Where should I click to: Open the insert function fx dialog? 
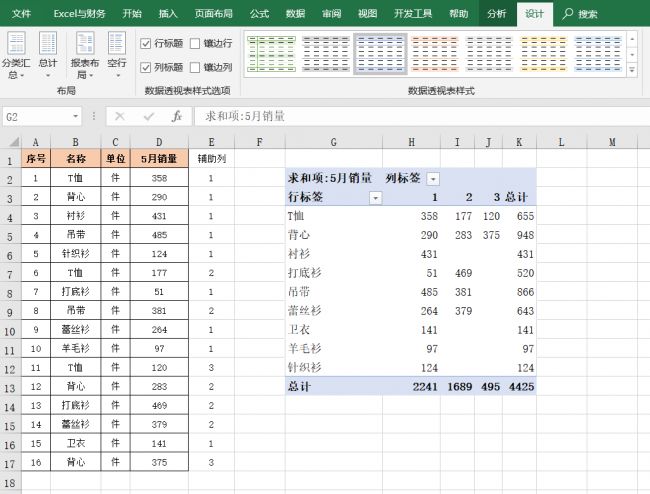click(x=177, y=116)
